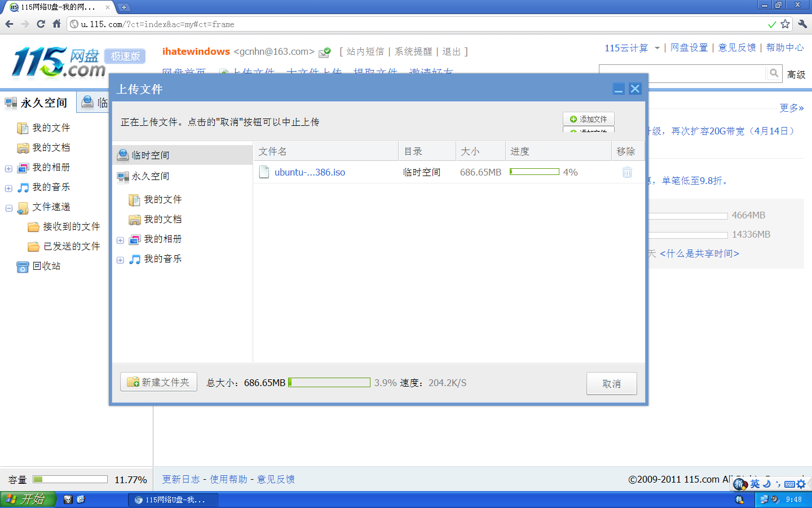Click the search magnifier icon

pyautogui.click(x=774, y=73)
